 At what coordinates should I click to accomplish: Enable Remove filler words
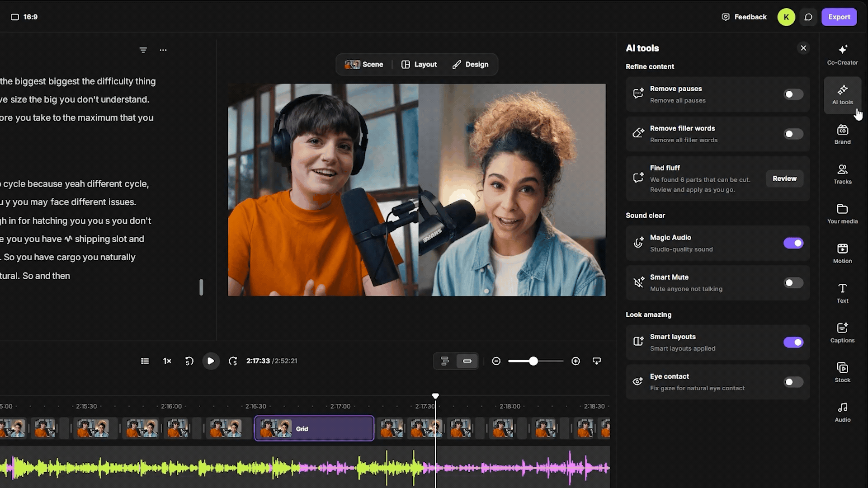(793, 134)
